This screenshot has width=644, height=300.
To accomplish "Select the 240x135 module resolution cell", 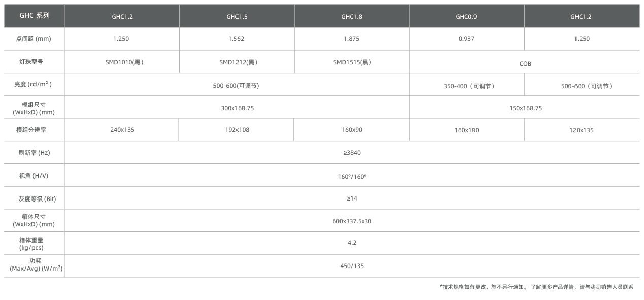I will coord(122,130).
